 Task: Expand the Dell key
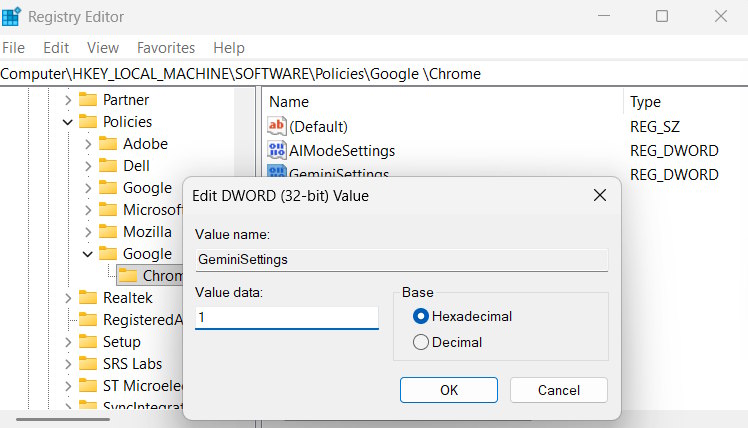88,166
